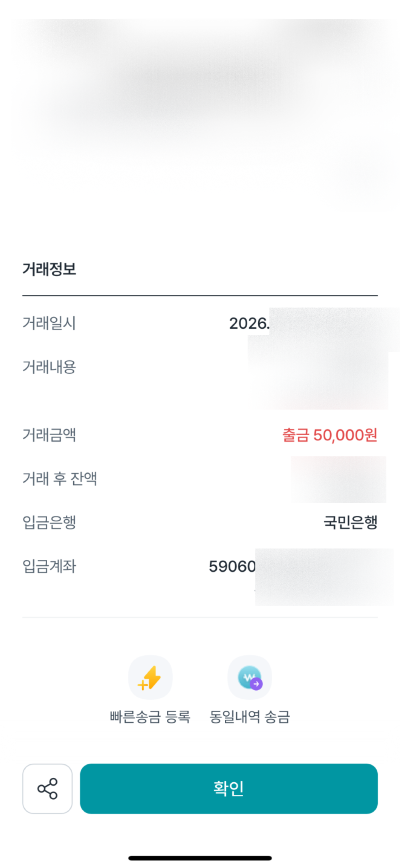
Task: Click the 거래일시 row label
Action: (x=49, y=323)
